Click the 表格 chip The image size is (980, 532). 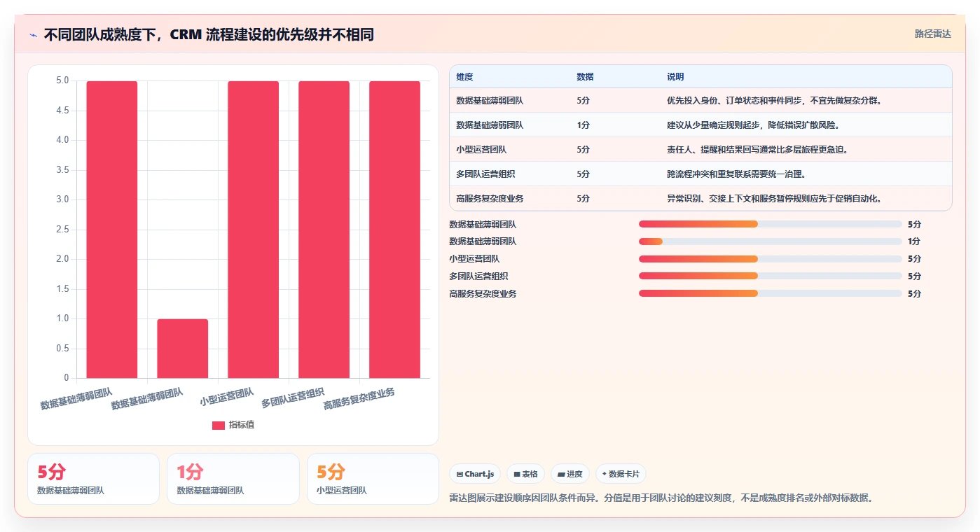[x=525, y=474]
